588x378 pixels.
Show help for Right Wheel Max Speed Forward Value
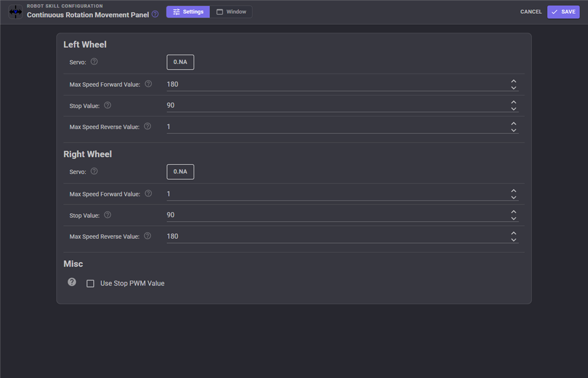[149, 193]
